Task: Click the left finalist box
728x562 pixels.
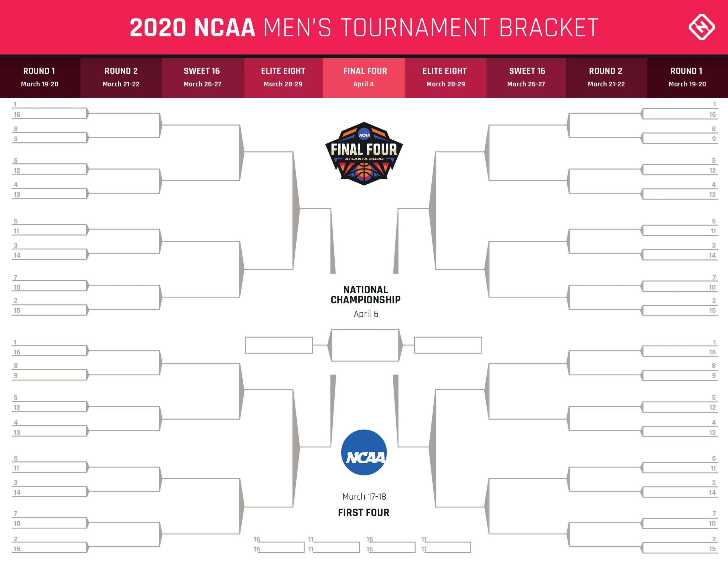Action: click(x=279, y=345)
